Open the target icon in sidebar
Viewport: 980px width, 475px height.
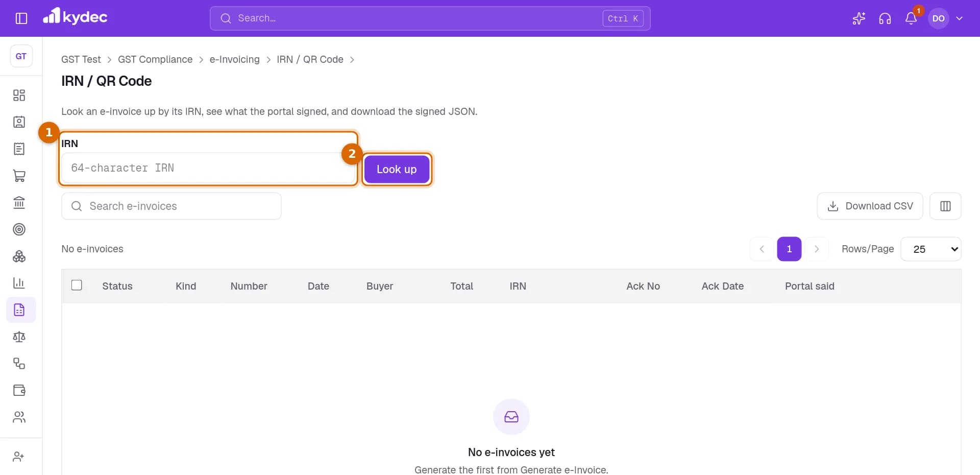tap(19, 229)
